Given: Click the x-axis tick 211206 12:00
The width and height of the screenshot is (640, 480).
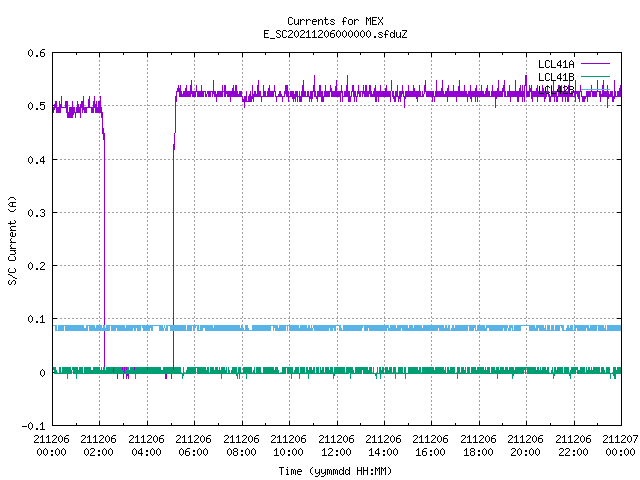Looking at the screenshot, I should [336, 446].
